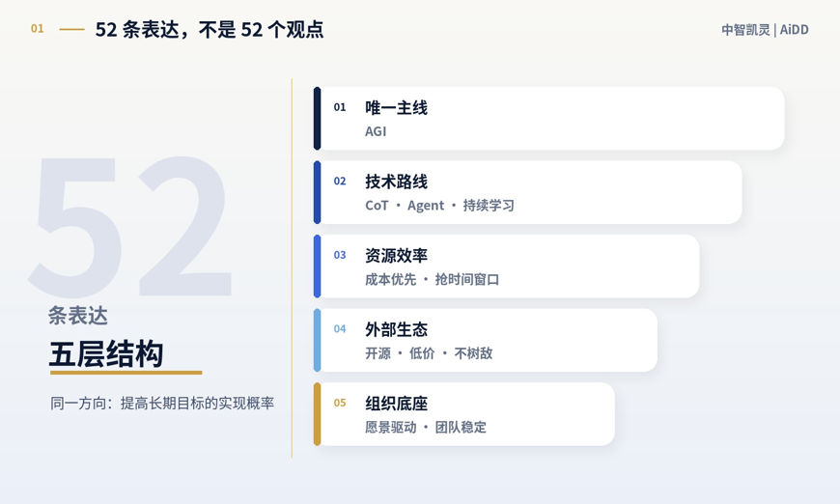Select the 外部生态 card
The width and height of the screenshot is (840, 504).
point(486,340)
